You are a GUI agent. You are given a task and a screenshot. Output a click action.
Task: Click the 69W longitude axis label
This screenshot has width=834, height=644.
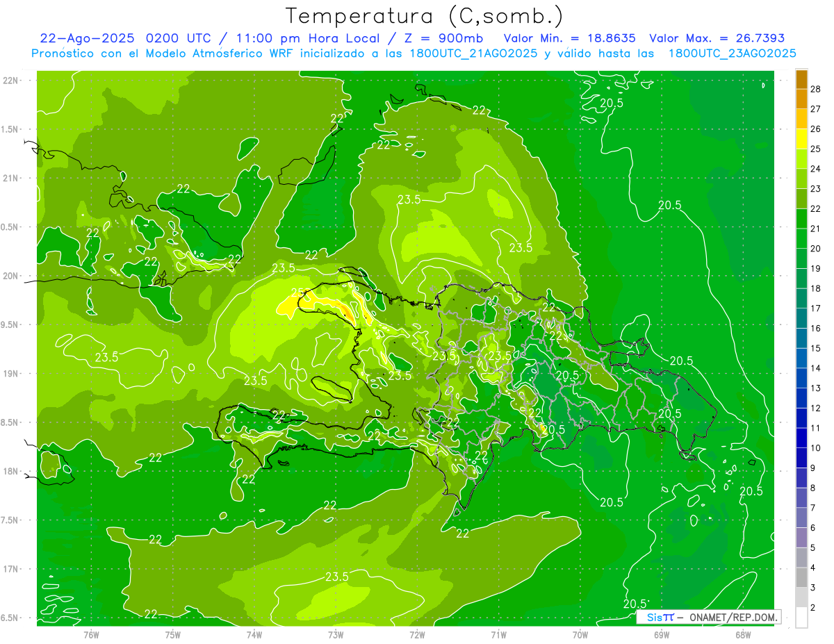coord(662,634)
